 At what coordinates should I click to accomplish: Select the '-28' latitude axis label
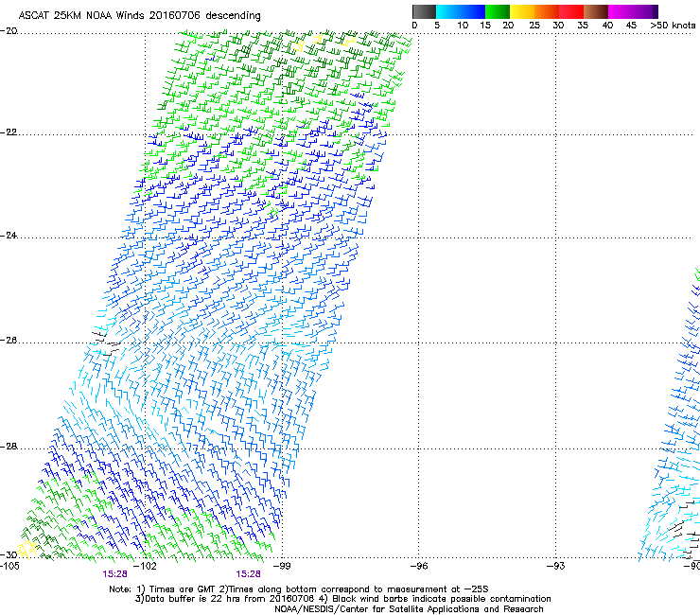[x=9, y=447]
